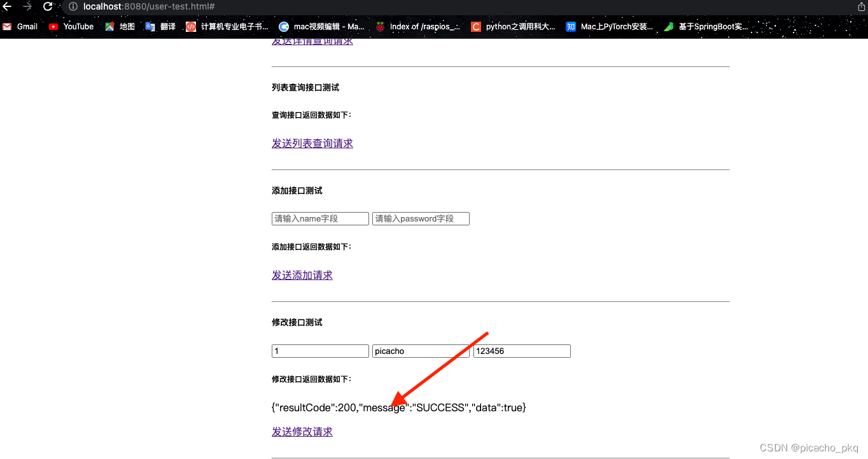The image size is (868, 459).
Task: Open the Gmail bookmark
Action: pos(20,27)
